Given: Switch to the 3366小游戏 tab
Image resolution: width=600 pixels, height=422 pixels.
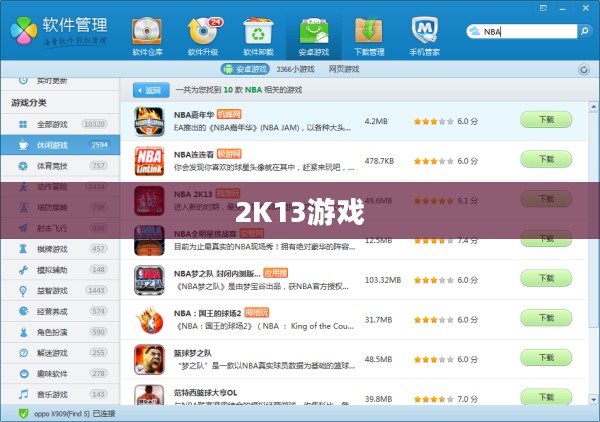Looking at the screenshot, I should tap(295, 69).
